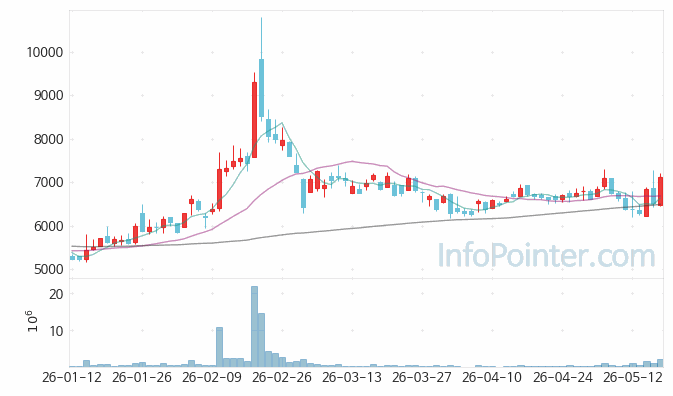The width and height of the screenshot is (673, 396).
Task: Click the 26-03-13 date label
Action: [x=352, y=378]
